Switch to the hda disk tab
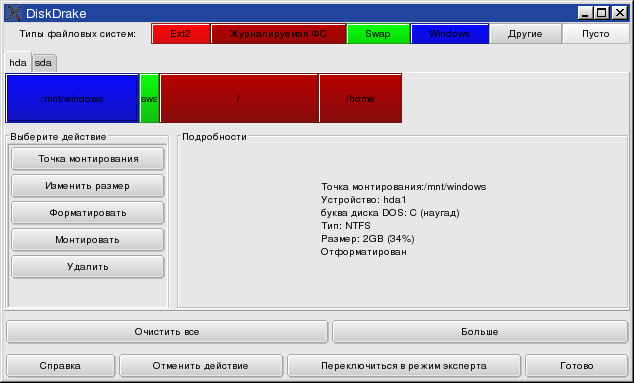634x383 pixels. coord(18,62)
